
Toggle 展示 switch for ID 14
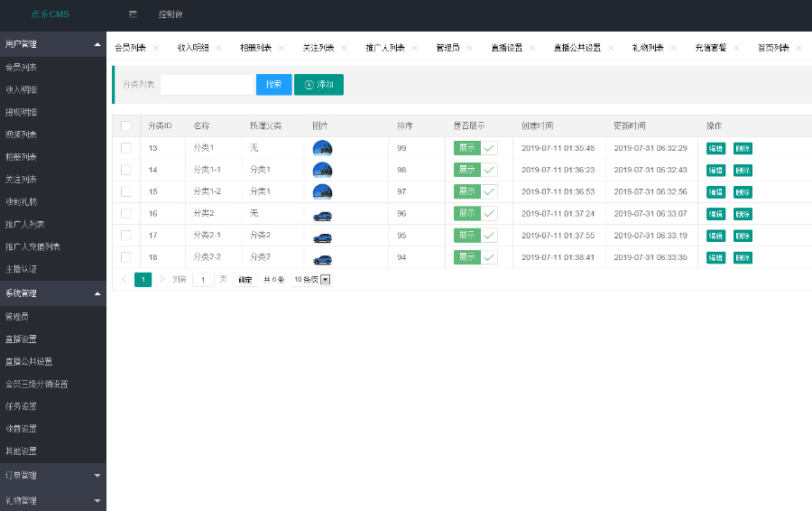[475, 170]
